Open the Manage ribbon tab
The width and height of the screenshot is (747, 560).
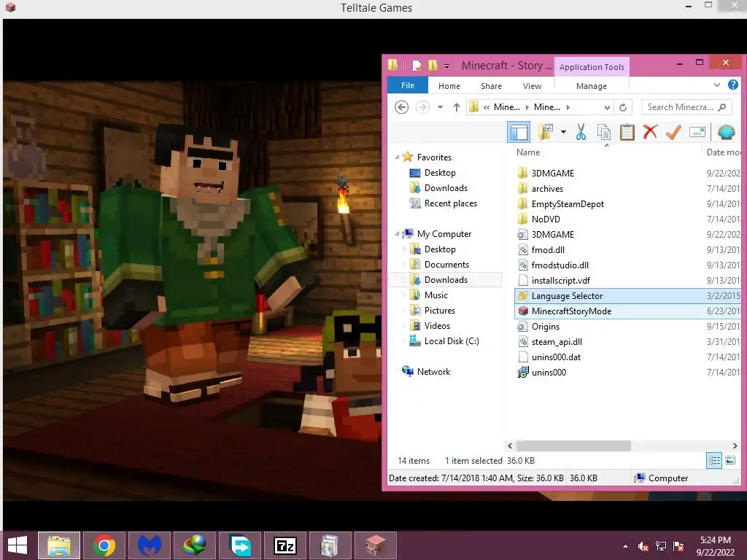tap(591, 86)
